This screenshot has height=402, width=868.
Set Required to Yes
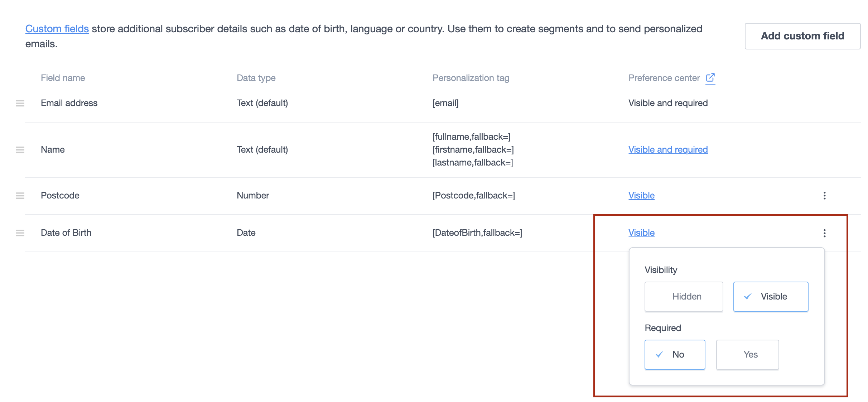coord(747,354)
